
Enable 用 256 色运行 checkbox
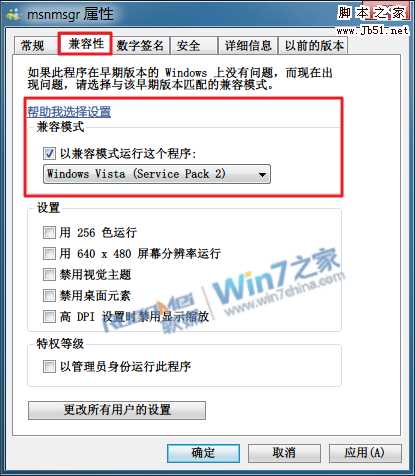(49, 232)
